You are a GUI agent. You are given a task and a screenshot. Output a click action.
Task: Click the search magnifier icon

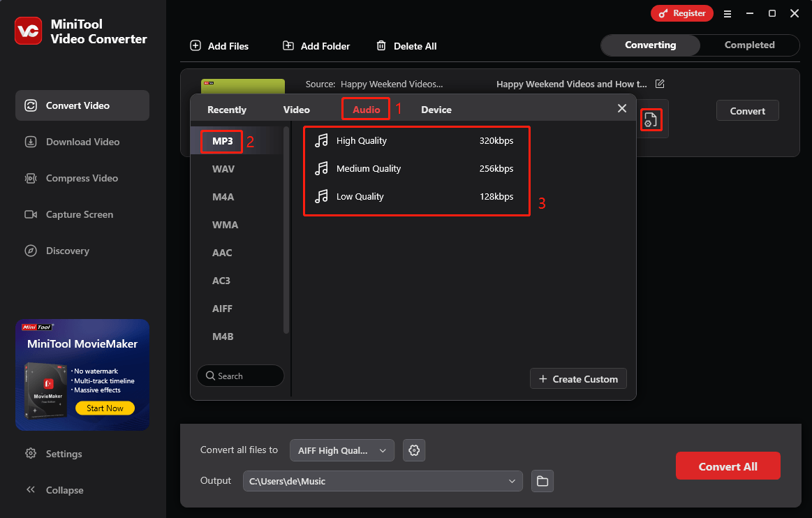click(x=210, y=376)
